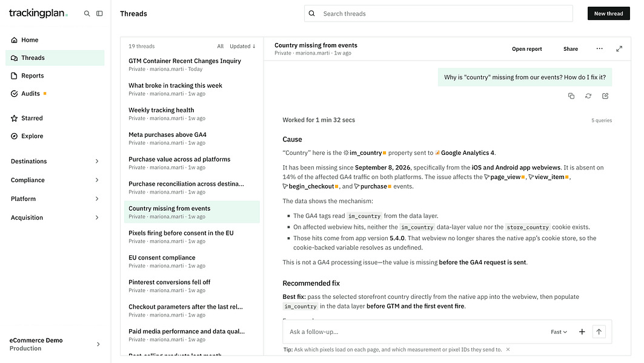
Task: Open Home in the sidebar
Action: (55, 40)
